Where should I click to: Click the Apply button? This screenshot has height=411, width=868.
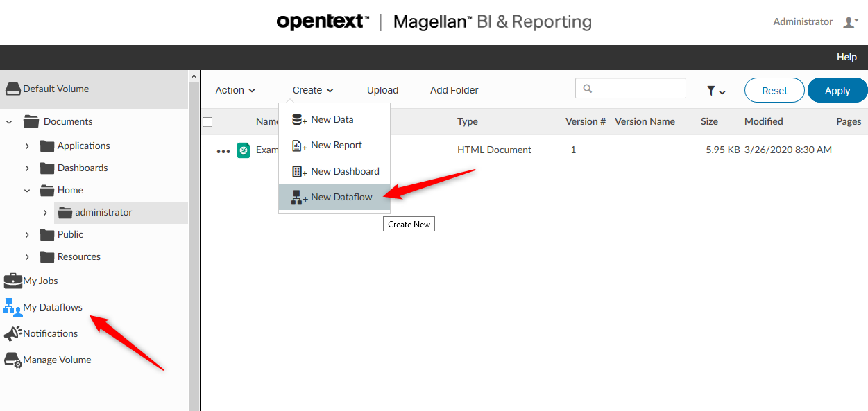tap(837, 91)
